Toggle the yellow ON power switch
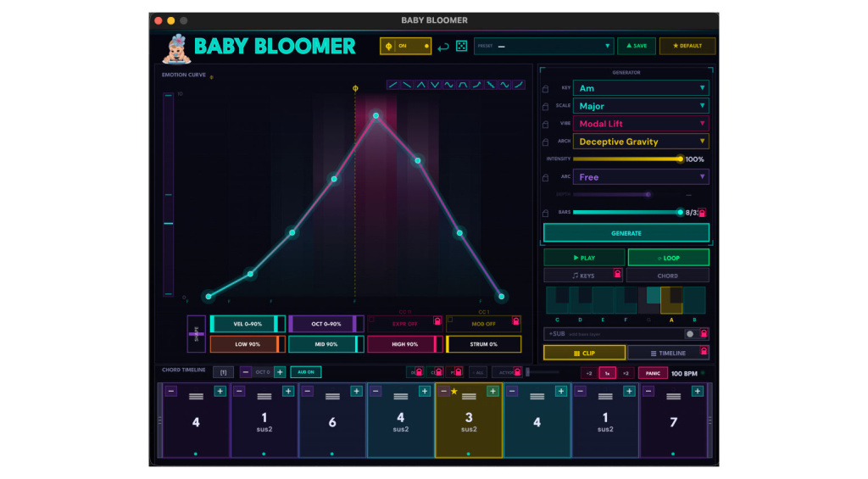Screen dimensions: 868x479 coord(405,46)
